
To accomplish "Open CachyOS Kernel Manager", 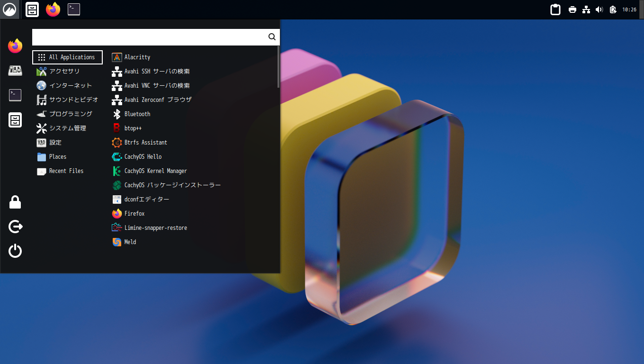I will tap(192, 171).
